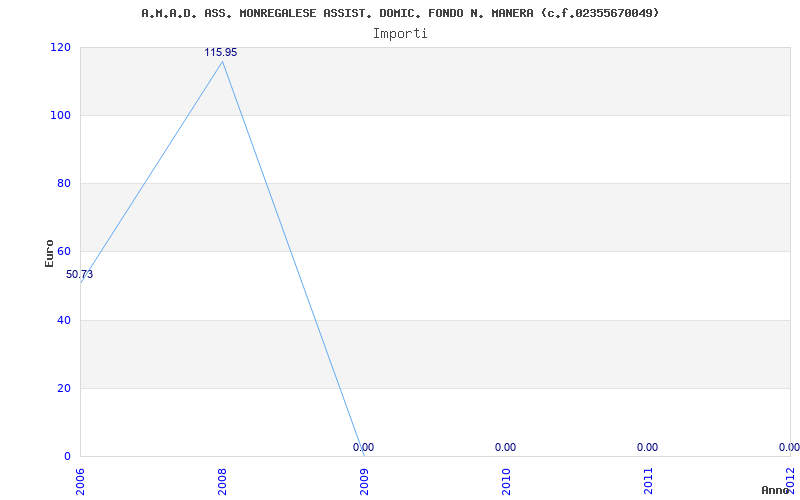The height and width of the screenshot is (500, 800).
Task: Click the 2009 x-axis year label
Action: pos(364,482)
